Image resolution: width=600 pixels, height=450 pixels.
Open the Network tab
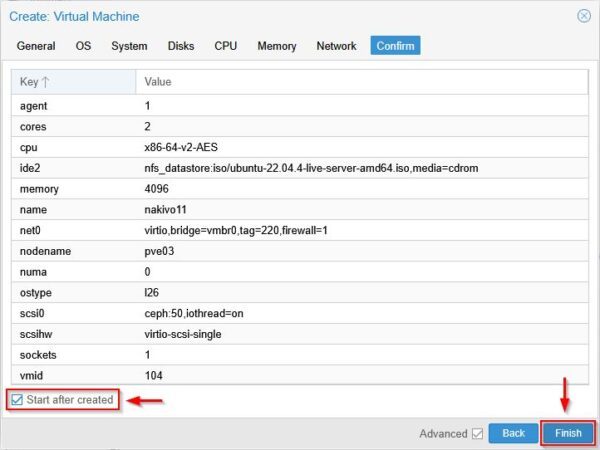336,46
